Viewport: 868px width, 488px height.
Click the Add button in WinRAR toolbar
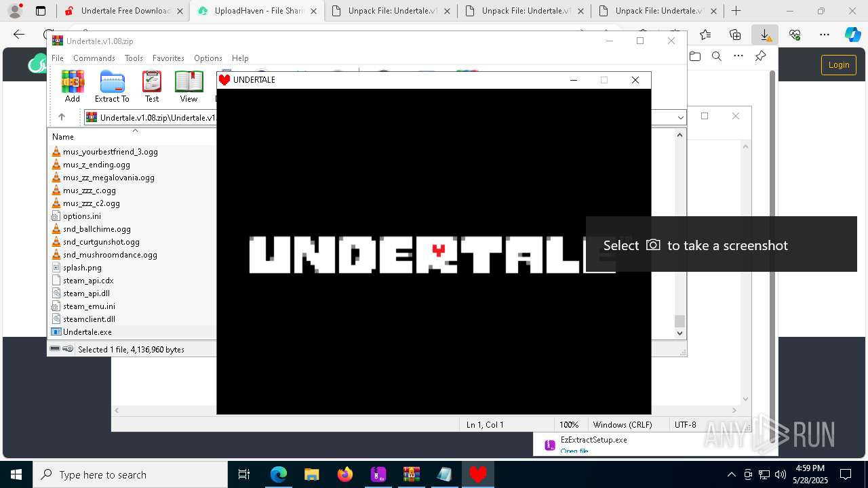tap(73, 86)
